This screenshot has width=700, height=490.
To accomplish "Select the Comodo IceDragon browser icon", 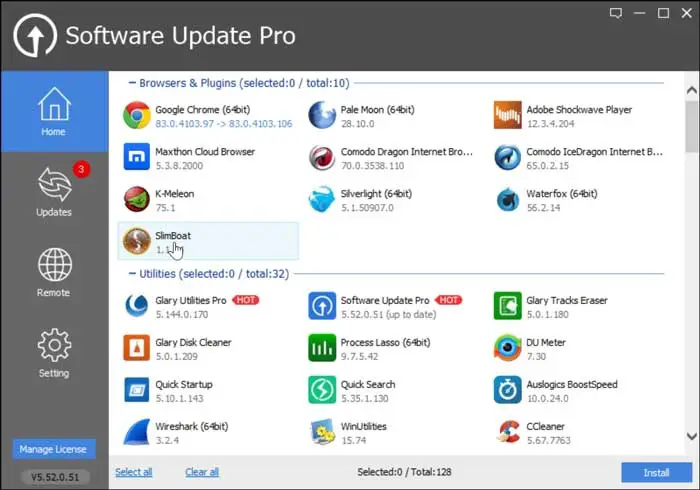I will point(508,158).
